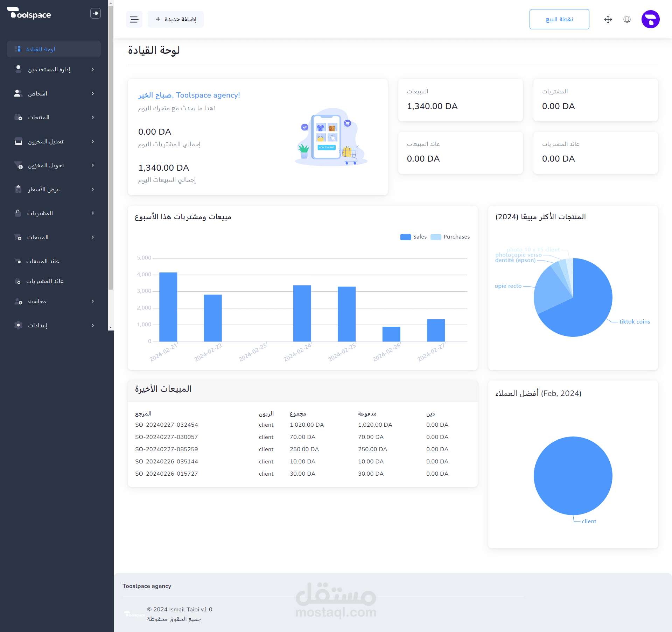Click the gear icon beside إعدادات
The image size is (672, 632).
pyautogui.click(x=18, y=325)
